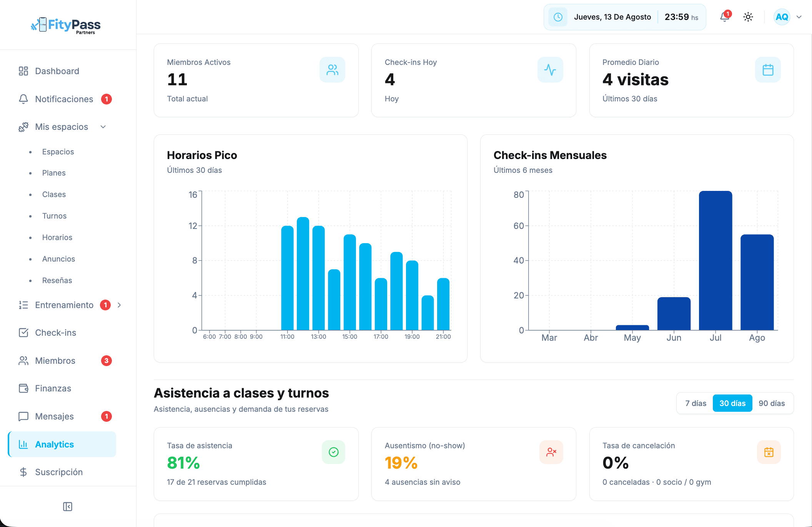Click the 21:00 bar in Horarios Pico

[443, 304]
